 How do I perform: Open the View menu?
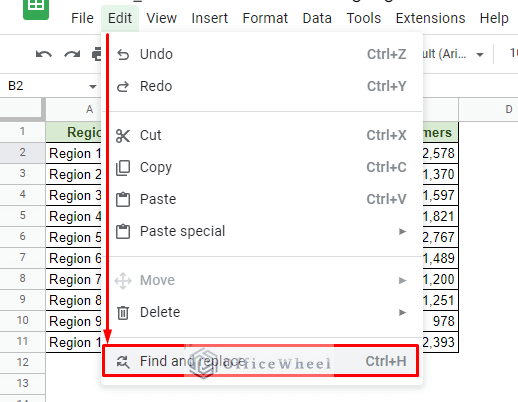click(161, 18)
